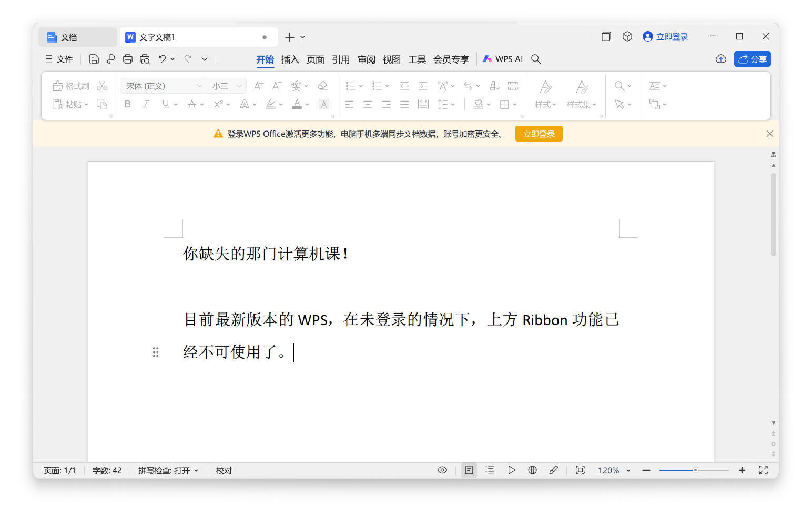Screen dimensions: 812x515
Task: Click the 剪切 (cut) scissors icon
Action: click(x=103, y=85)
